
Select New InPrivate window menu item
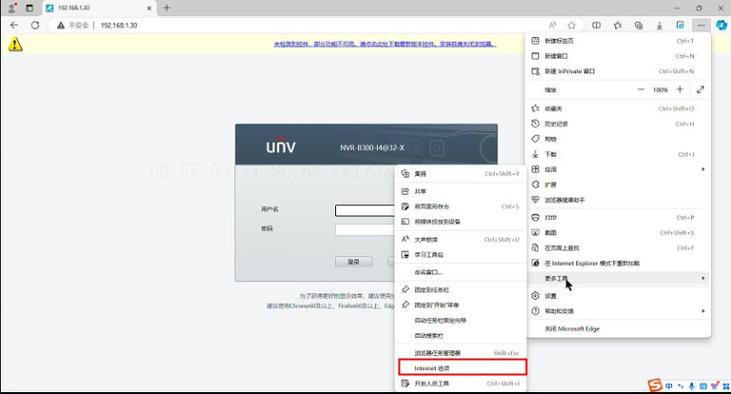[x=618, y=71]
